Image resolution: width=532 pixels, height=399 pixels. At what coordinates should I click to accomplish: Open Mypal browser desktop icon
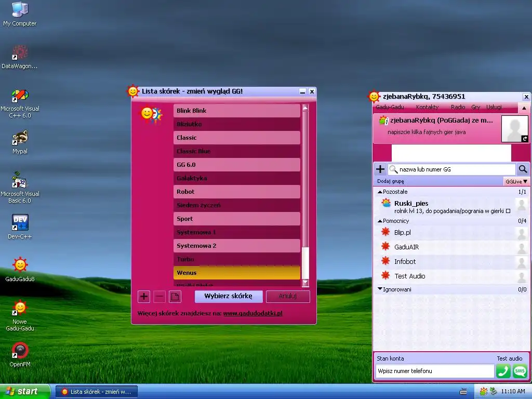20,142
